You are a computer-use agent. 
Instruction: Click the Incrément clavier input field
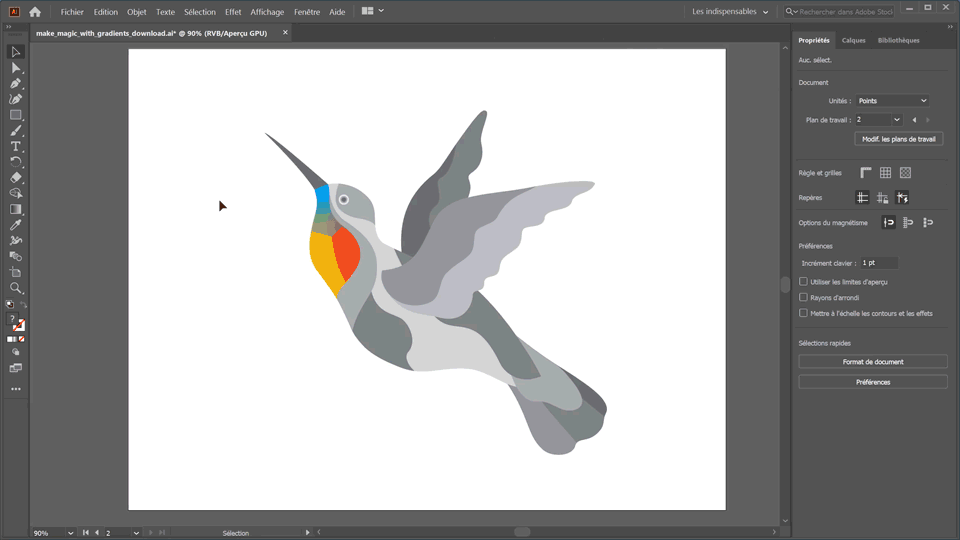[x=879, y=263]
